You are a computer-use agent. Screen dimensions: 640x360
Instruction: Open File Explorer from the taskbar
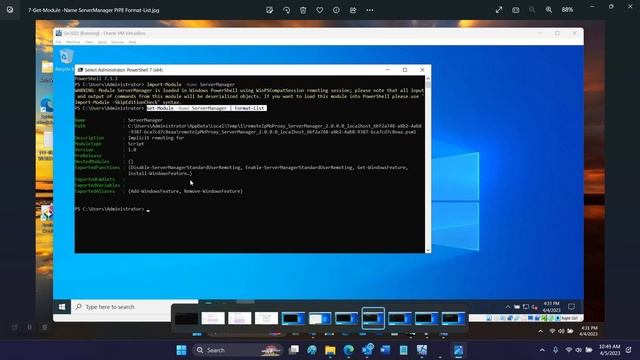tap(330, 350)
